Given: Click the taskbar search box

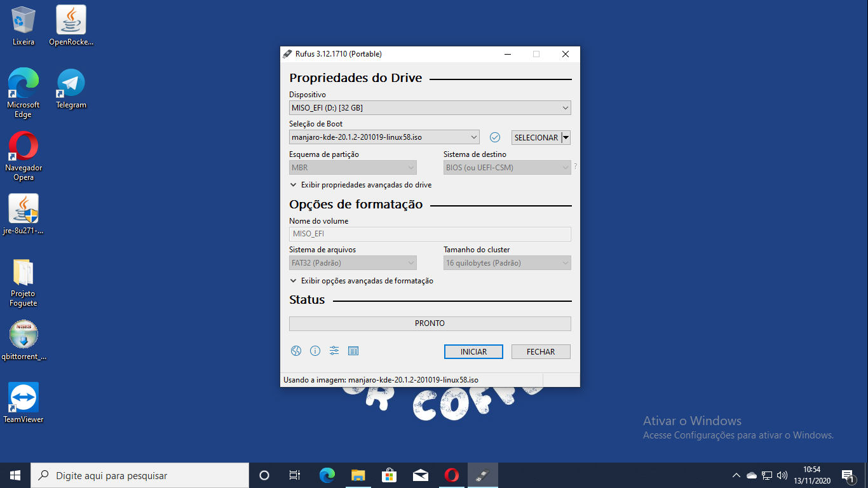Looking at the screenshot, I should pyautogui.click(x=140, y=475).
